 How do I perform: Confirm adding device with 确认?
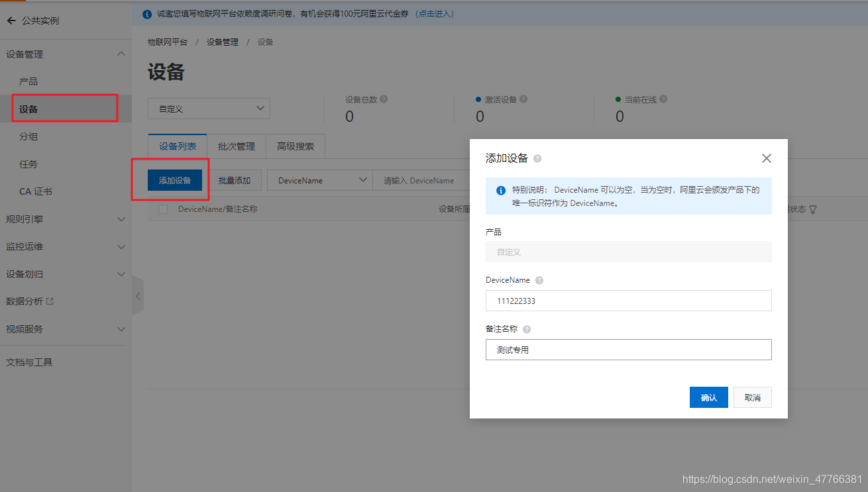709,397
